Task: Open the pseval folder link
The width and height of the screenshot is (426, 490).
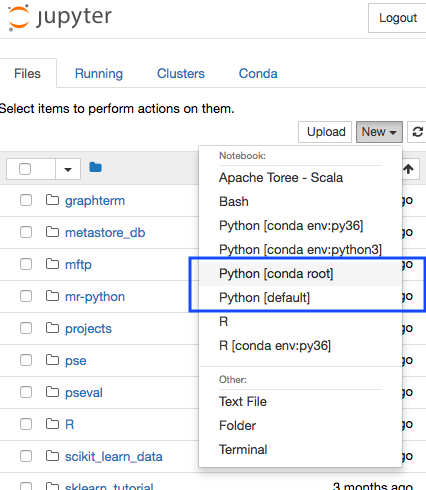Action: 84,393
